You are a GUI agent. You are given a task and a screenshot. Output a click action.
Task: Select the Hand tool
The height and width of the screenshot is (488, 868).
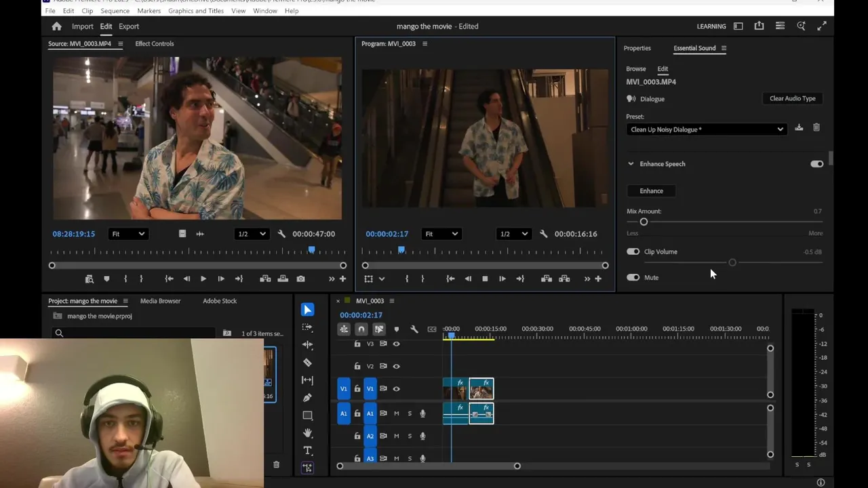308,433
